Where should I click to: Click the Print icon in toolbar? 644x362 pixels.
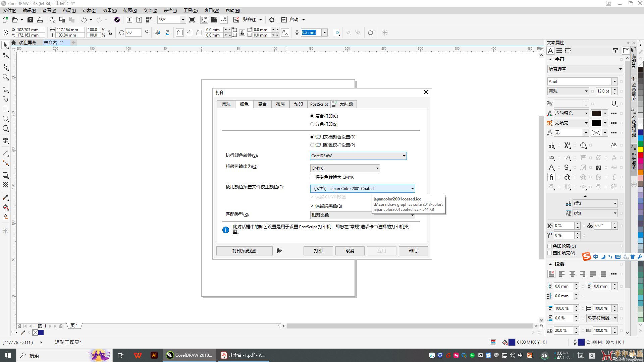[40, 20]
